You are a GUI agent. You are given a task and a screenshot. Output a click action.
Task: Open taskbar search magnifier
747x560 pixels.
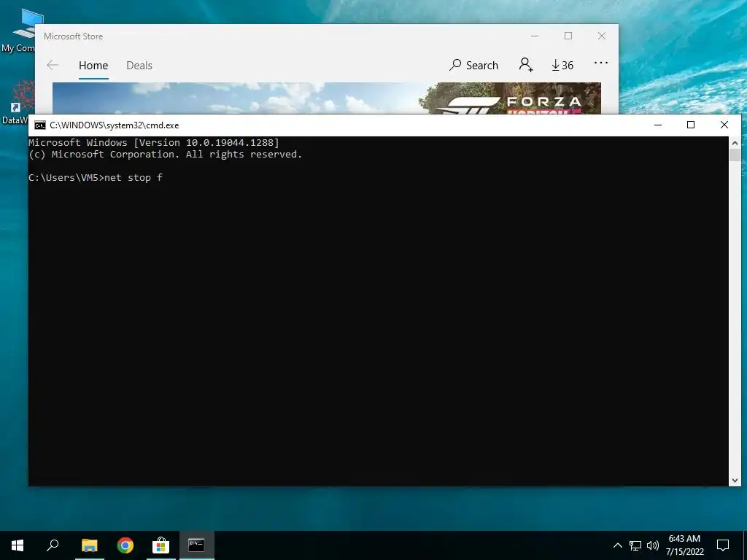(53, 545)
